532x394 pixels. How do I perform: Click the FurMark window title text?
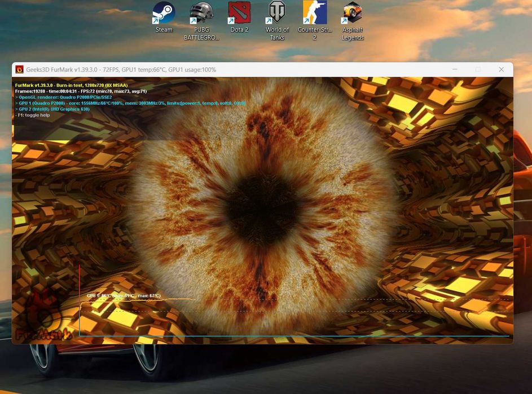[x=121, y=69]
